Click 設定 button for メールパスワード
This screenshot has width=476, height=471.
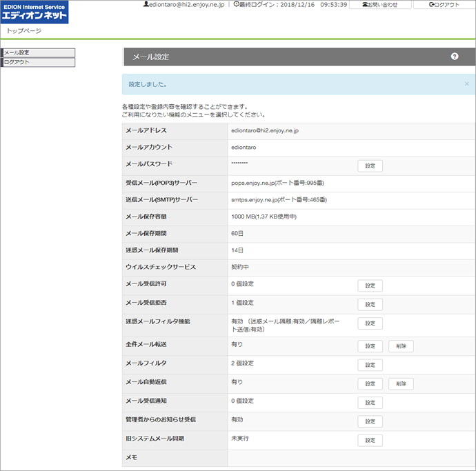coord(370,166)
